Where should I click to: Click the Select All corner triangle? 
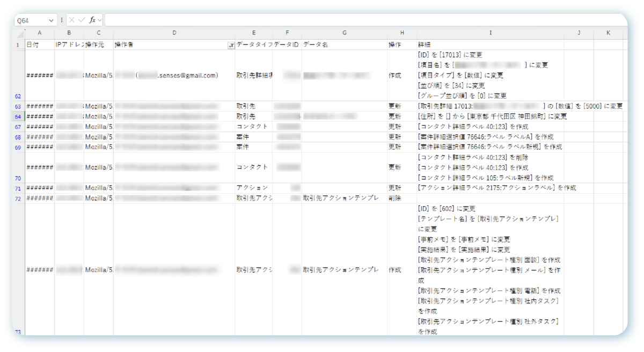[x=19, y=33]
